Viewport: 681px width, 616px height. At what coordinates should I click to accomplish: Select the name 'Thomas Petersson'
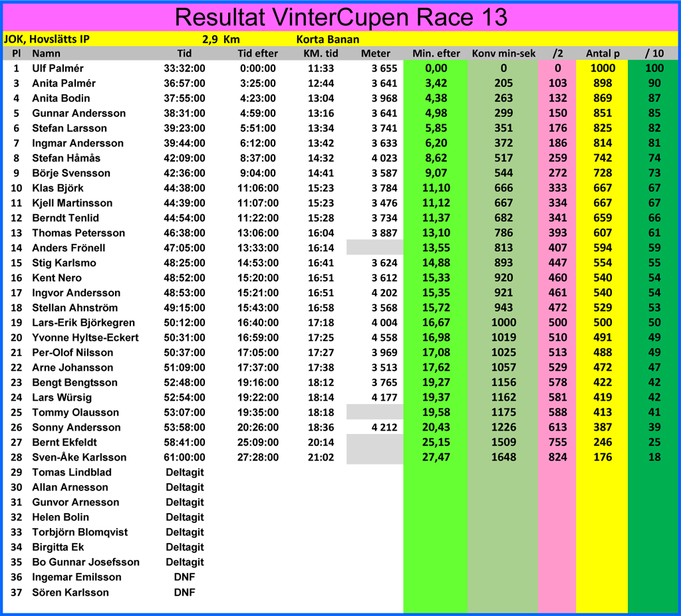[78, 233]
